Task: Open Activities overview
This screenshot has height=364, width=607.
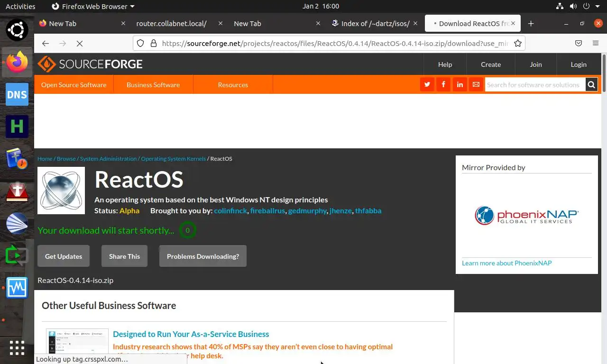Action: point(20,6)
